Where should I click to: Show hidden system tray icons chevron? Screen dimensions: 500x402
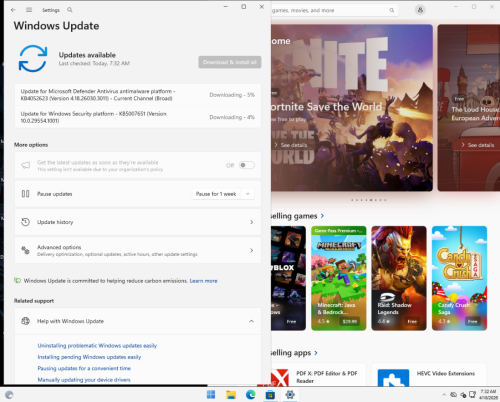coord(444,395)
